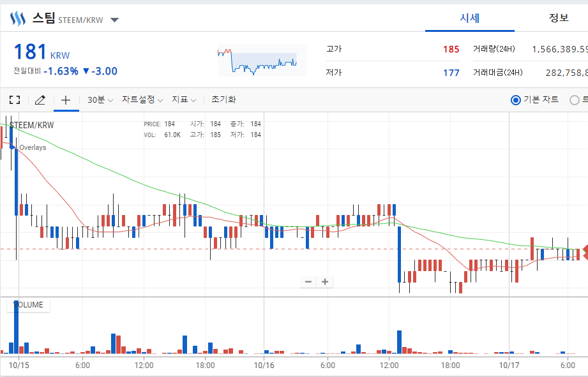Click the low price value 177
The height and width of the screenshot is (377, 588).
tap(451, 73)
